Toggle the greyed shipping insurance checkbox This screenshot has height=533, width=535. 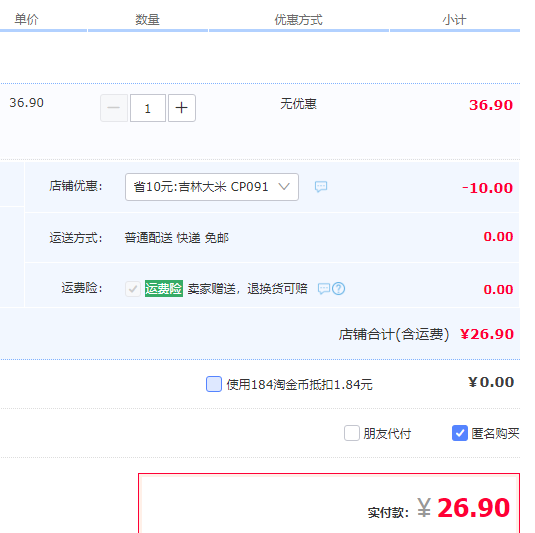(133, 289)
